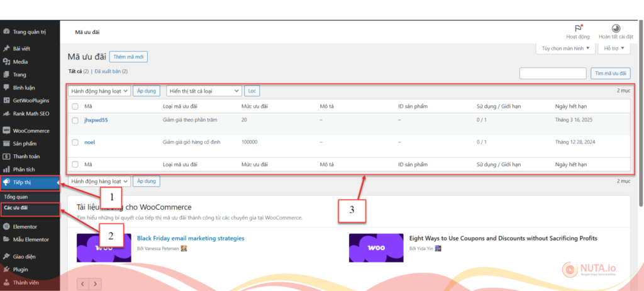Show the Đã xuất bản (2) filter
Viewport: 644px width, 291px height.
(111, 71)
